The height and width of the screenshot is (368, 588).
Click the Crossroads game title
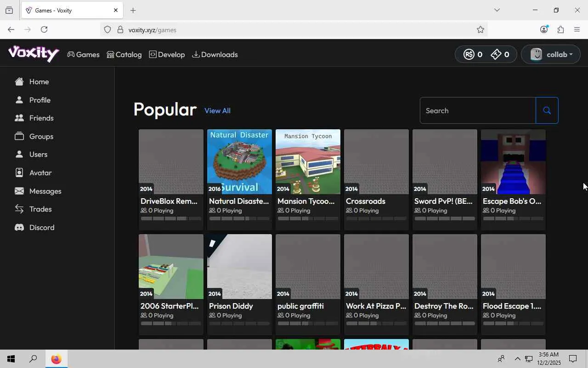(366, 201)
